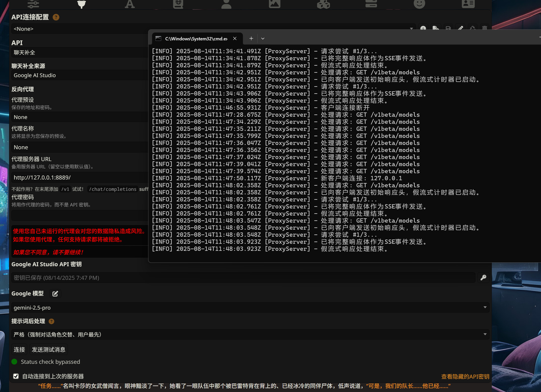Viewport: 541px width, 392px height.
Task: Open user persona settings icon
Action: pos(226,4)
